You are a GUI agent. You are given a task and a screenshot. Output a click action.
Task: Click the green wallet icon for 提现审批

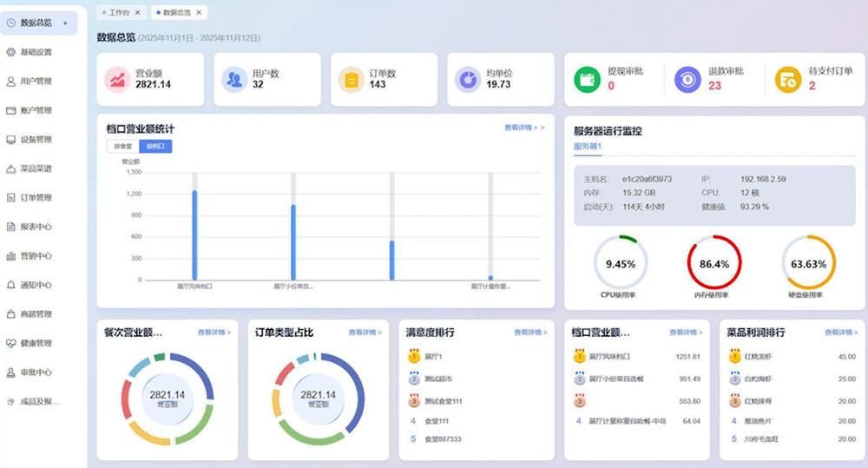pyautogui.click(x=587, y=79)
